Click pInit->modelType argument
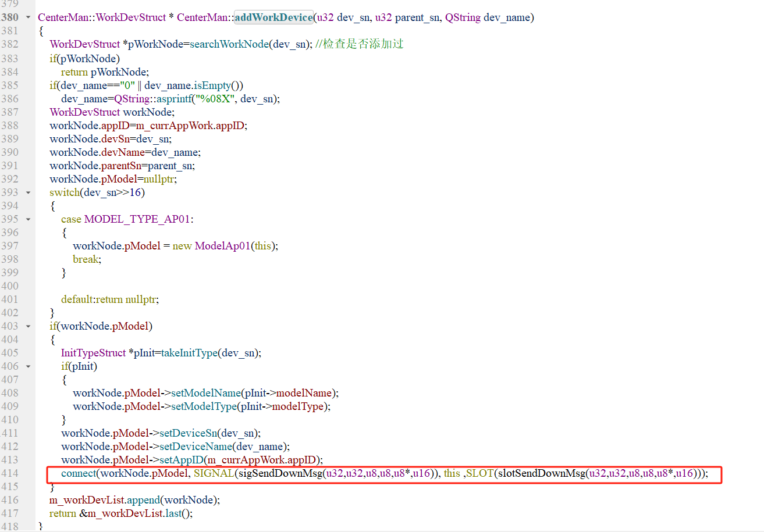The height and width of the screenshot is (532, 764). tap(281, 406)
